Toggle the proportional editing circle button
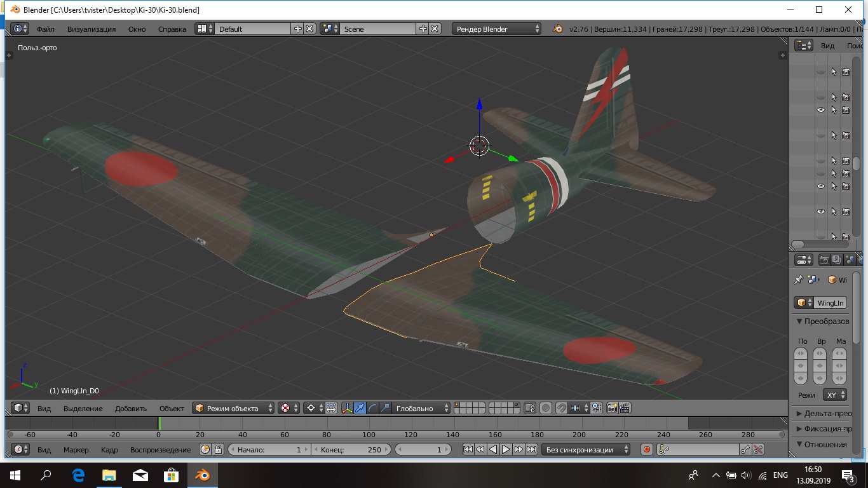 545,408
